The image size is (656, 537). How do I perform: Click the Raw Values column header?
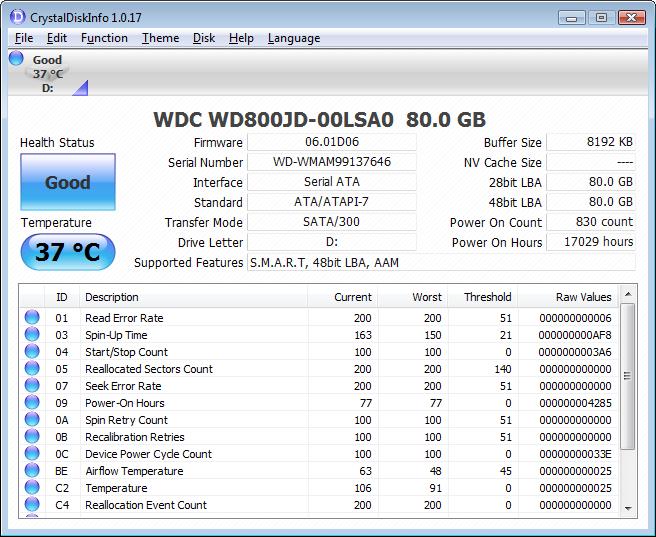(x=567, y=297)
